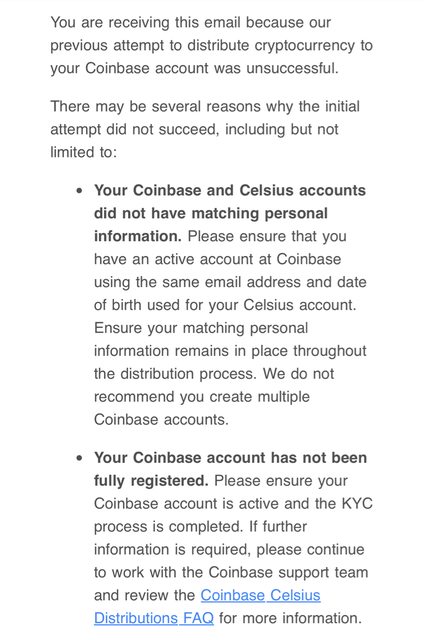426x640 pixels.
Task: Open the Coinbase Celsius link text
Action: tap(260, 596)
